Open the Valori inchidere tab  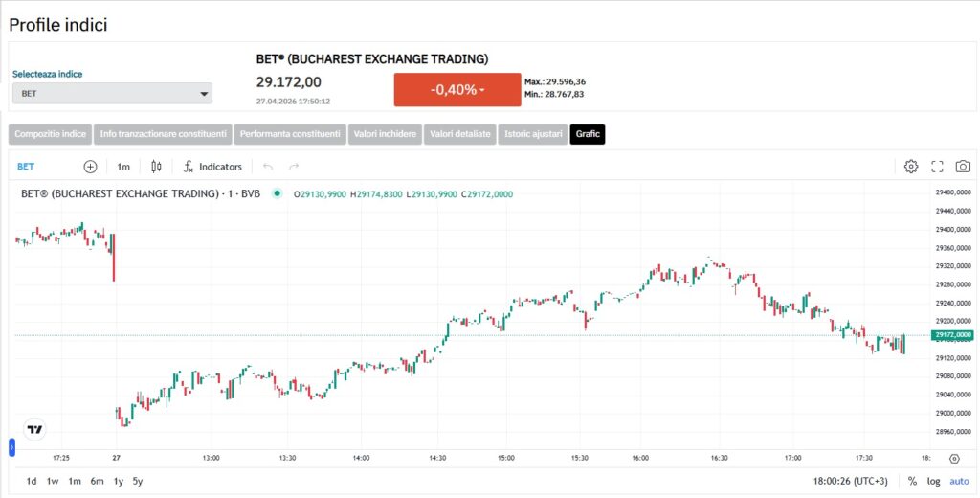coord(385,134)
